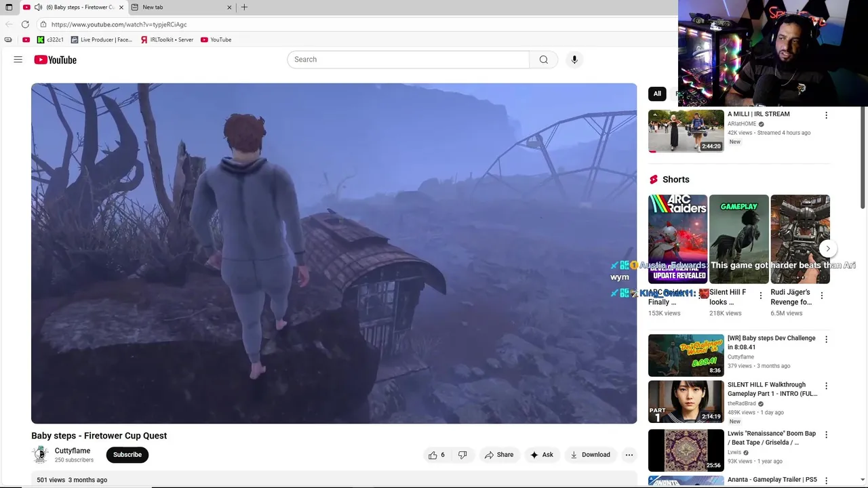
Task: Open Cuttyflame channel avatar
Action: pyautogui.click(x=41, y=455)
